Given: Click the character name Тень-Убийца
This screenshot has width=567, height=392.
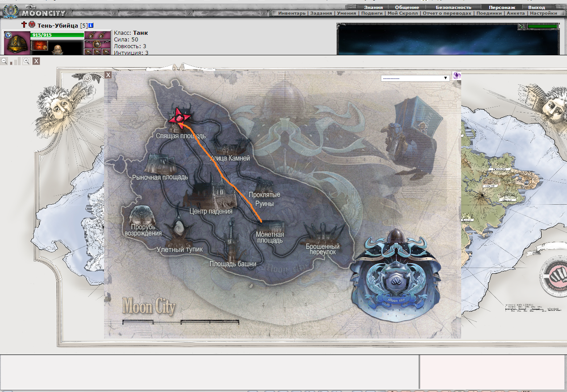Looking at the screenshot, I should click(58, 26).
